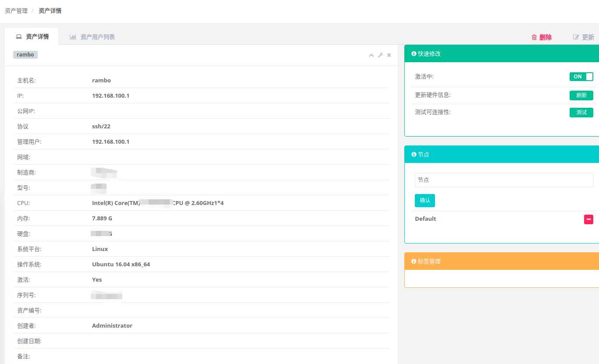This screenshot has width=599, height=364.
Task: Click the Default node entry
Action: click(425, 219)
